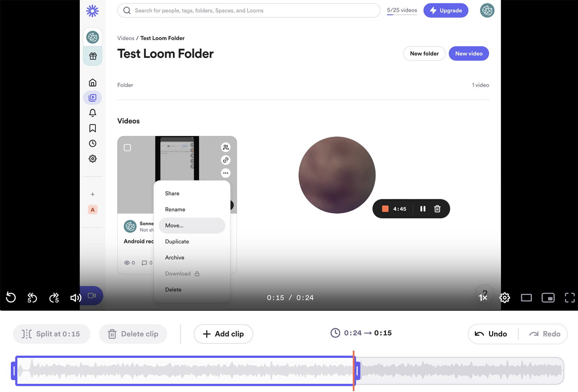Open the 5/25 videos usage link

pyautogui.click(x=402, y=10)
